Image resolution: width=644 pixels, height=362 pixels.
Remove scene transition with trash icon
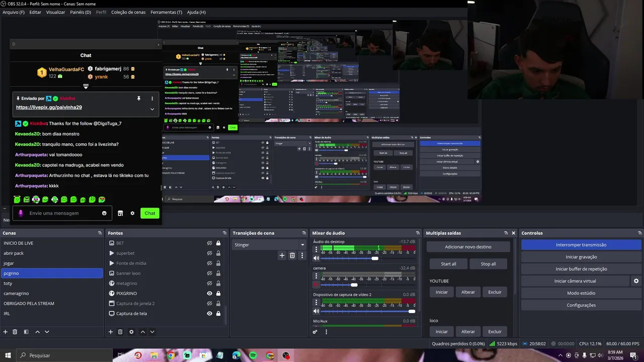click(292, 255)
